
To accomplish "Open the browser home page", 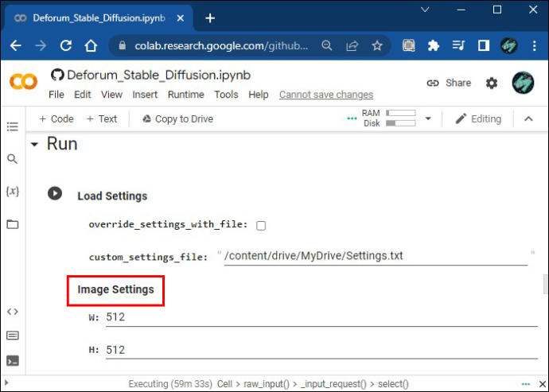I will click(91, 45).
